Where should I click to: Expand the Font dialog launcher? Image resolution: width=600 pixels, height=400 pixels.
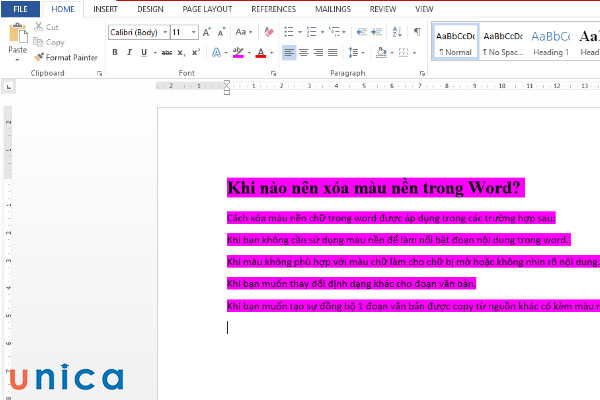click(x=273, y=73)
